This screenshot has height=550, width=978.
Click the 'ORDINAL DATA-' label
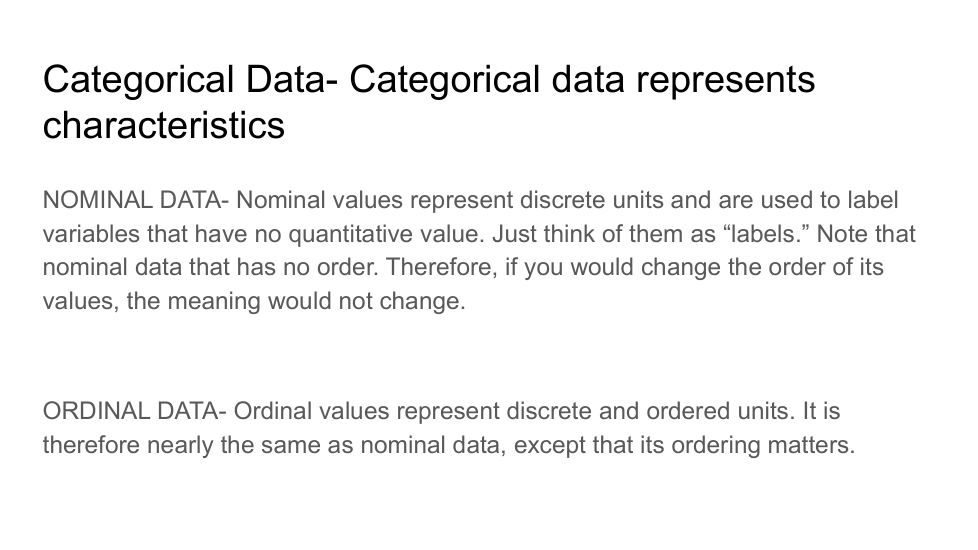pyautogui.click(x=136, y=411)
